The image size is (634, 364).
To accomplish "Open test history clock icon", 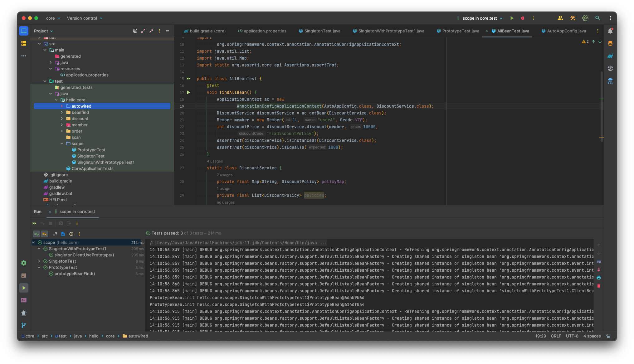I will coord(71,234).
